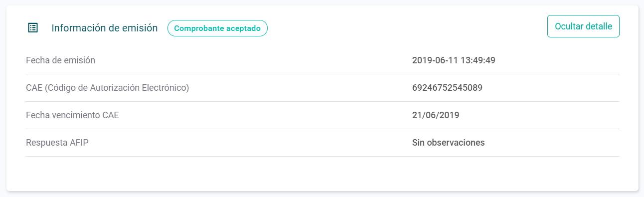Screen dimensions: 644x197
Task: Select the Sin observaciones response text
Action: click(449, 143)
